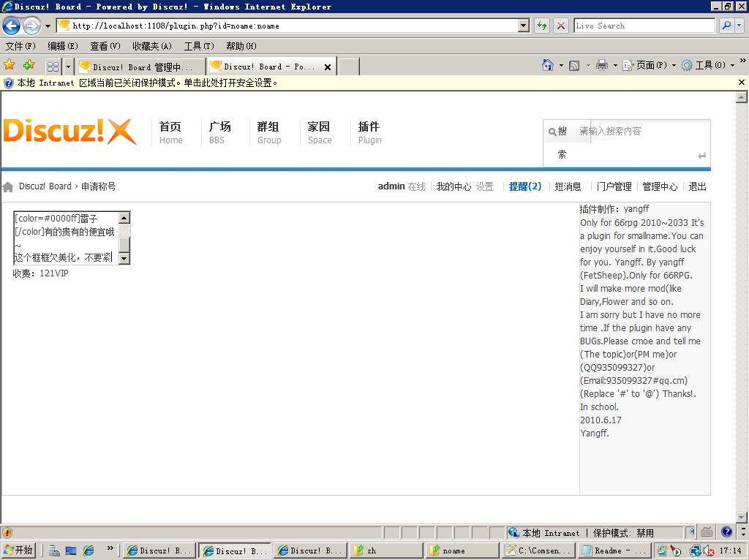
Task: Open 管理中心 admin center link
Action: click(x=660, y=186)
